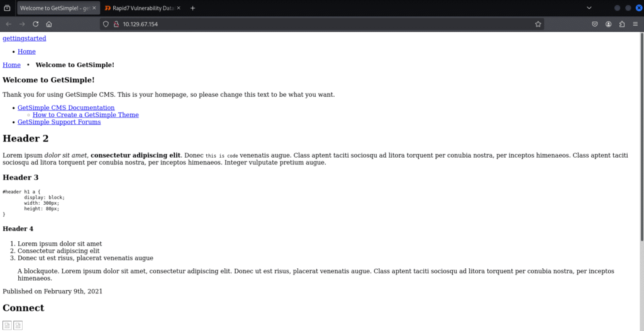The height and width of the screenshot is (331, 644).
Task: Expand the list all tabs chevron
Action: [x=589, y=8]
